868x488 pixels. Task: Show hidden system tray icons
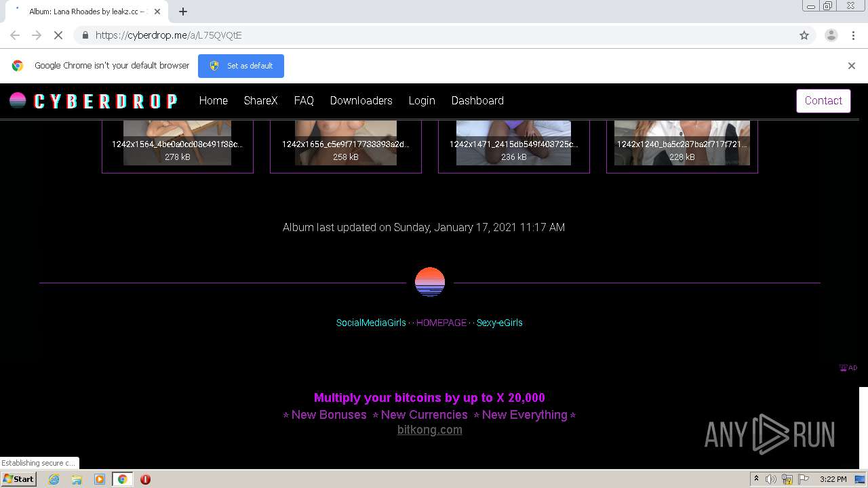click(756, 479)
